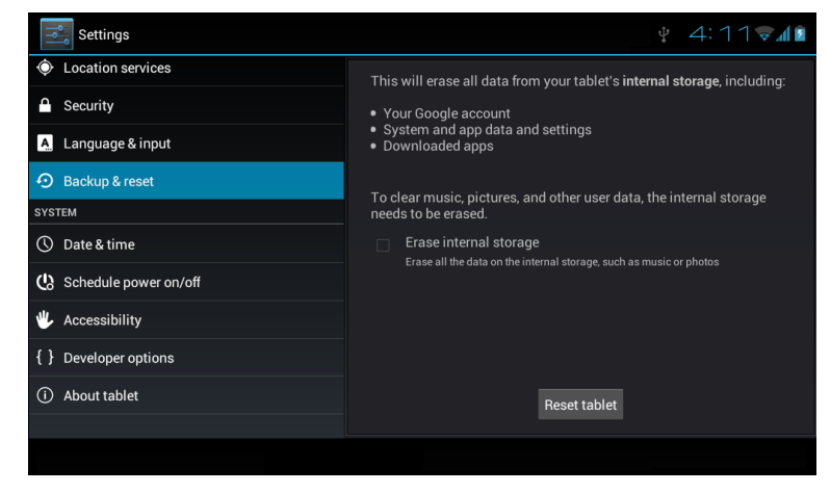Tap the Date & time clock icon
This screenshot has width=830, height=492.
(45, 244)
